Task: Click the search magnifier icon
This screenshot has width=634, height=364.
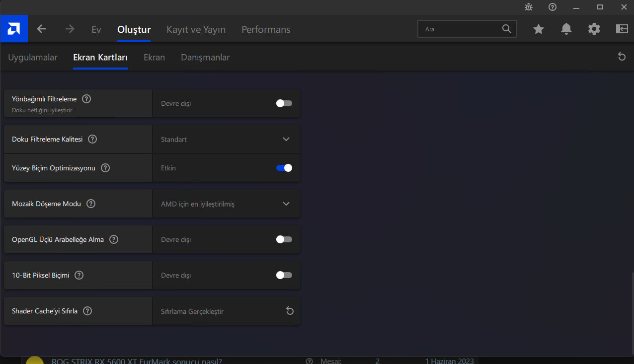Action: click(506, 29)
